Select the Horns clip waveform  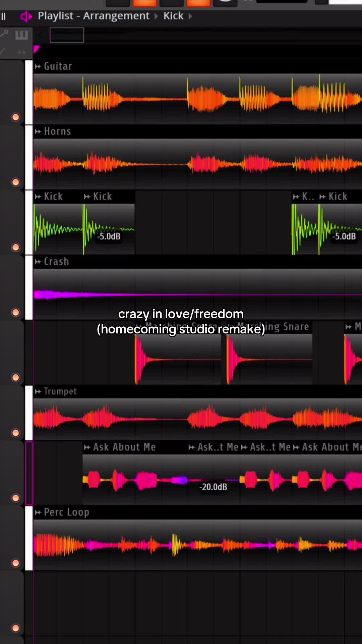pos(197,164)
